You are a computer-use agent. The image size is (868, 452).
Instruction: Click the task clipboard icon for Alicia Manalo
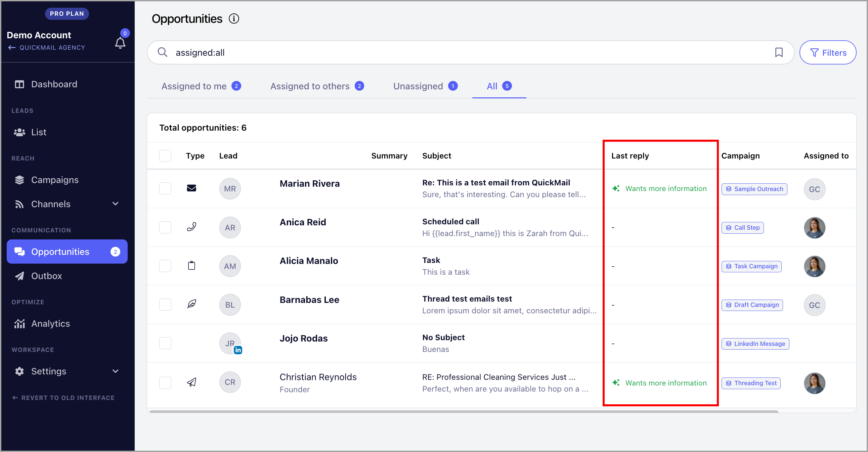click(191, 266)
